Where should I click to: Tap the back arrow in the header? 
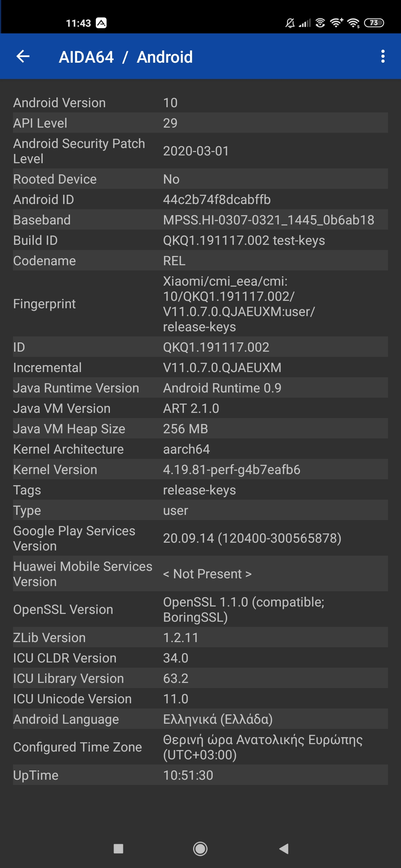pyautogui.click(x=23, y=56)
